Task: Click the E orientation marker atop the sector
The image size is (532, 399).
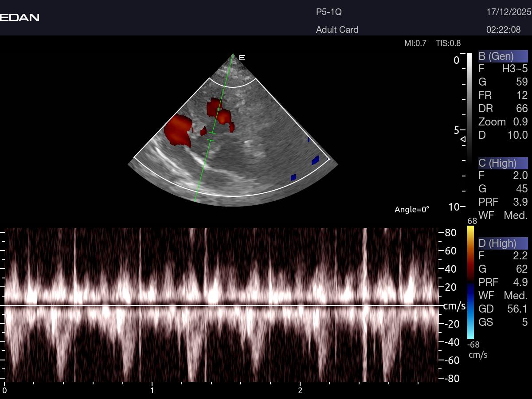Action: coord(242,58)
